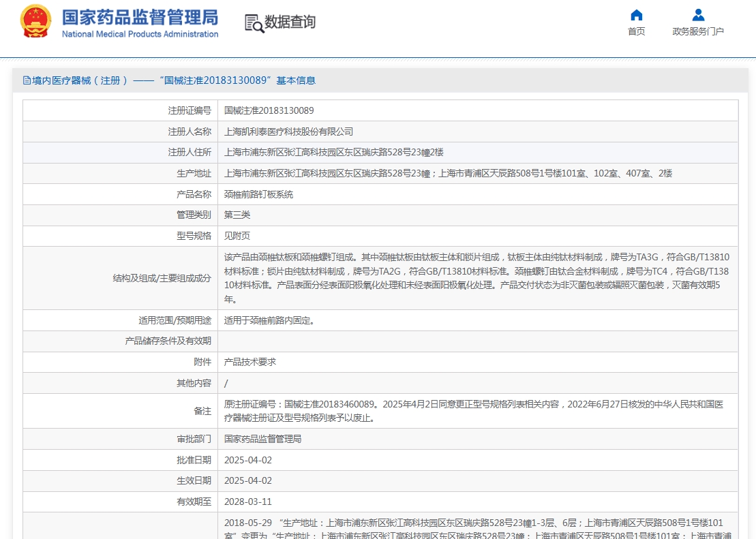This screenshot has height=539, width=756.
Task: Select the 生效日期 value 2025-04-02
Action: [x=248, y=480]
